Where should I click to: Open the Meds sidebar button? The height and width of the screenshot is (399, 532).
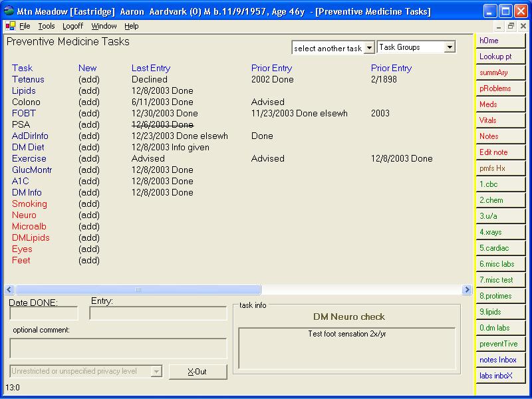[501, 104]
